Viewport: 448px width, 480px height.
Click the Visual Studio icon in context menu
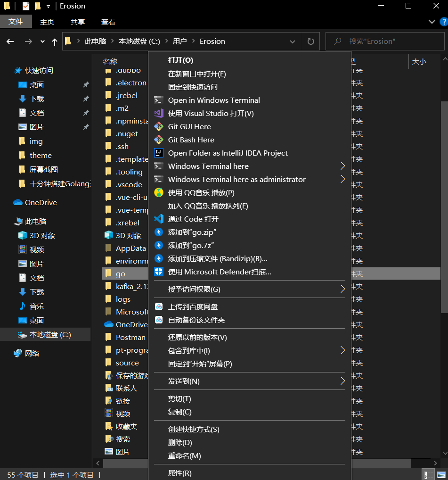click(159, 113)
